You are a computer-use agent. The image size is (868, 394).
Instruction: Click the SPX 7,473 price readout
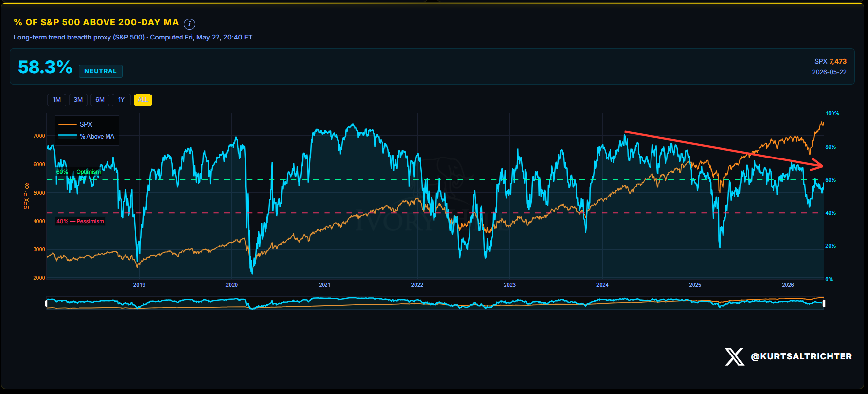click(x=831, y=61)
